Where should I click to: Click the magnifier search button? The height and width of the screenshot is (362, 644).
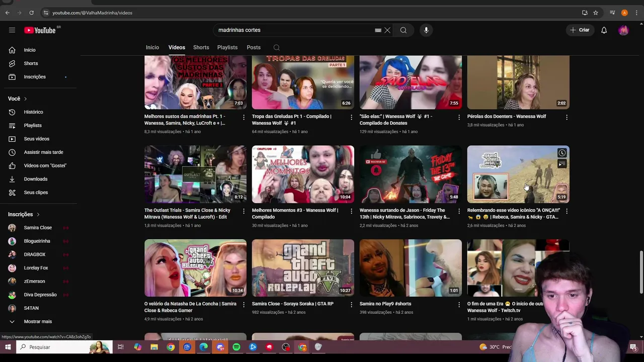click(404, 30)
